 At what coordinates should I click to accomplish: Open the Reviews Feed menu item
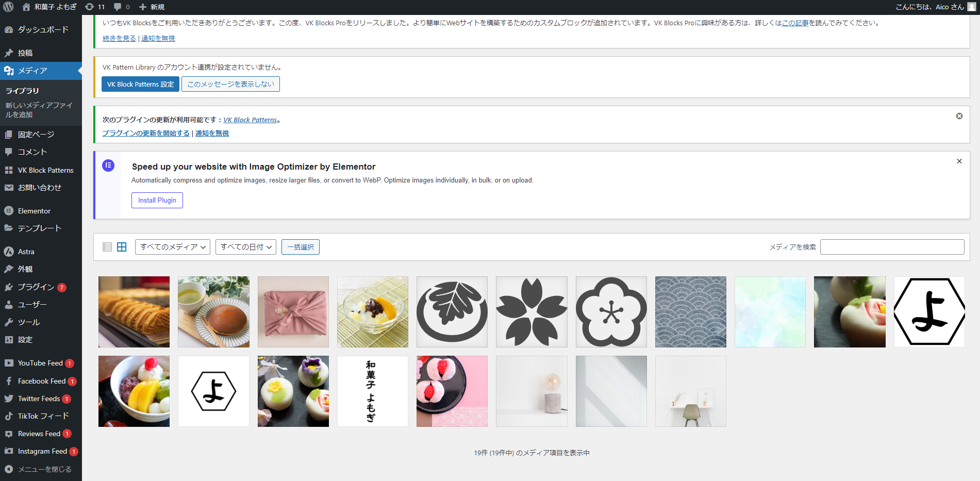click(x=41, y=434)
